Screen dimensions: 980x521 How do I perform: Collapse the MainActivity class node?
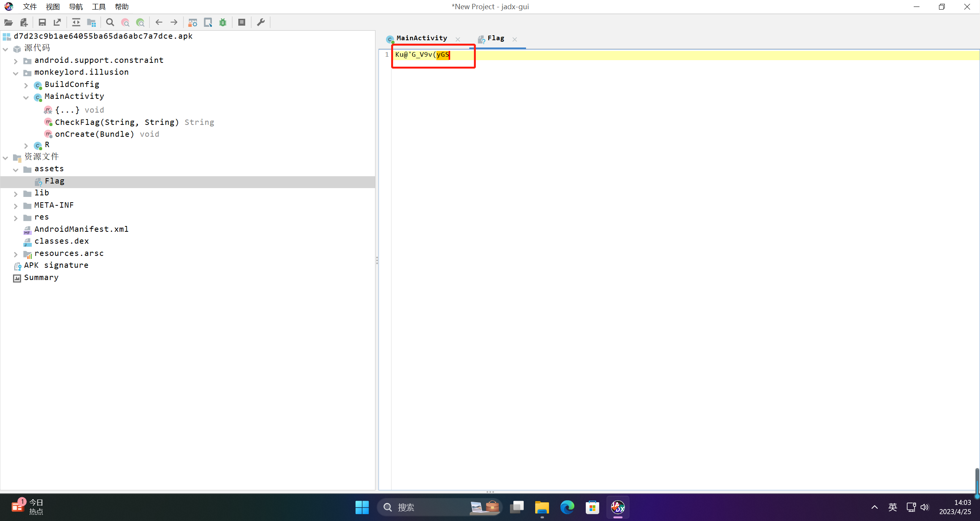tap(26, 97)
